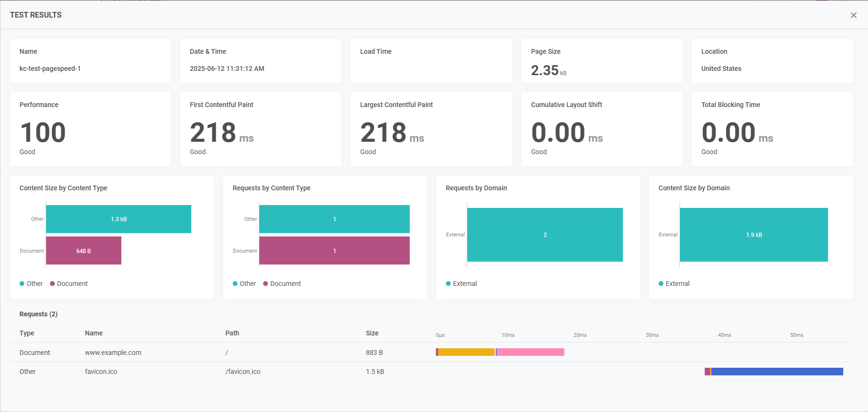The height and width of the screenshot is (412, 868).
Task: Toggle Other legend in Requests by Content Type
Action: point(244,284)
